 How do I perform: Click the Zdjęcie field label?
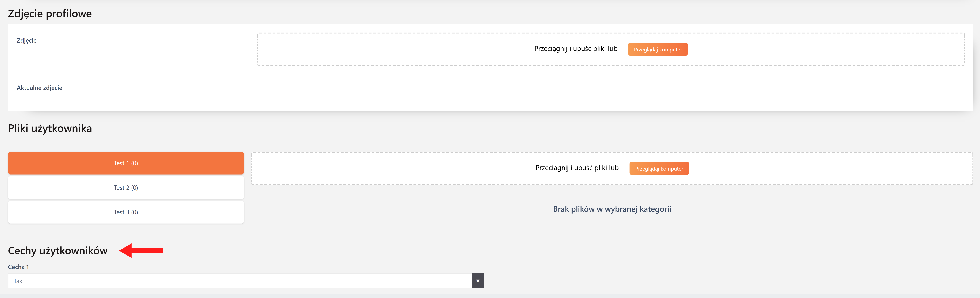pos(27,40)
